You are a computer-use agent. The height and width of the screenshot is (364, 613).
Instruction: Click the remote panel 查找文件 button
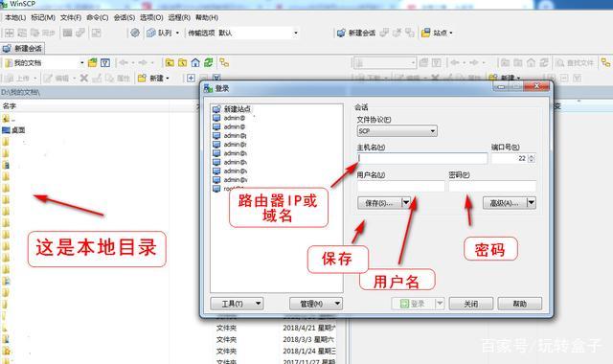click(575, 62)
